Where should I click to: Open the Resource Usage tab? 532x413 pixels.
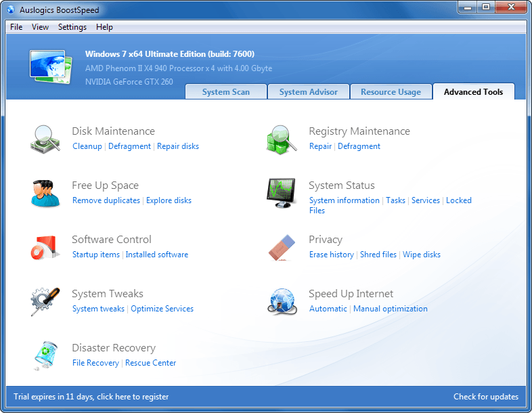[x=391, y=92]
